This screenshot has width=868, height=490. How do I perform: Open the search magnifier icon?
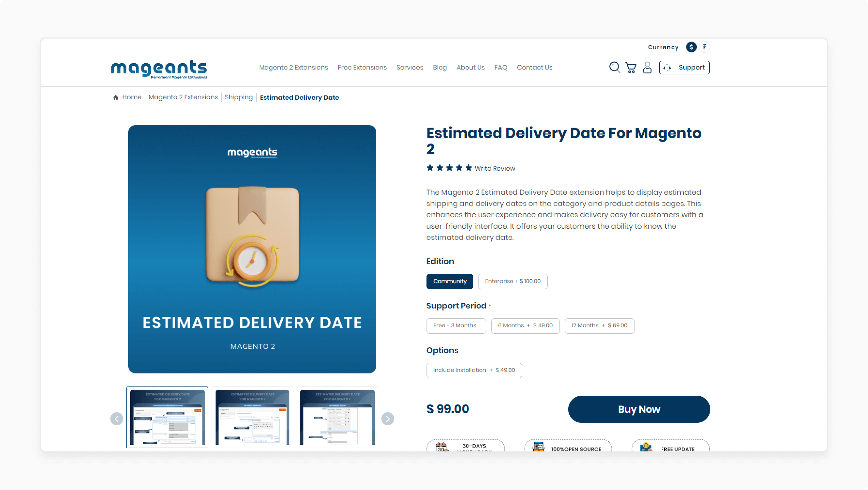(615, 67)
